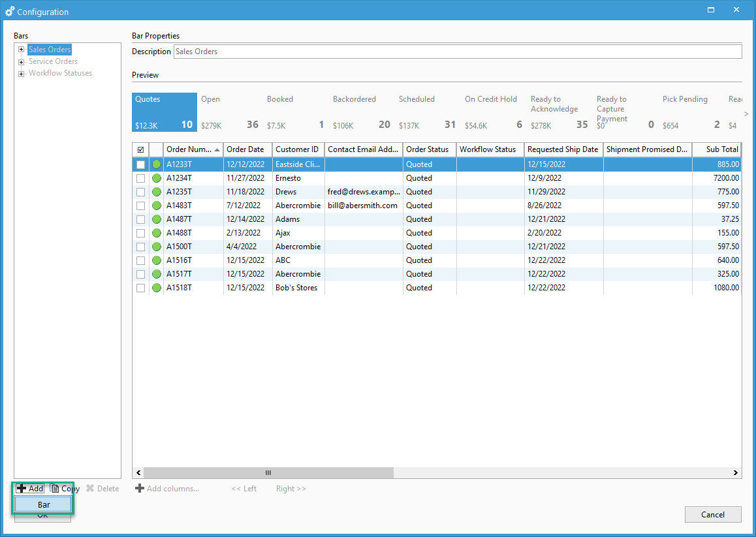The width and height of the screenshot is (756, 537).
Task: Click right arrow to scroll preview tiles
Action: click(746, 114)
